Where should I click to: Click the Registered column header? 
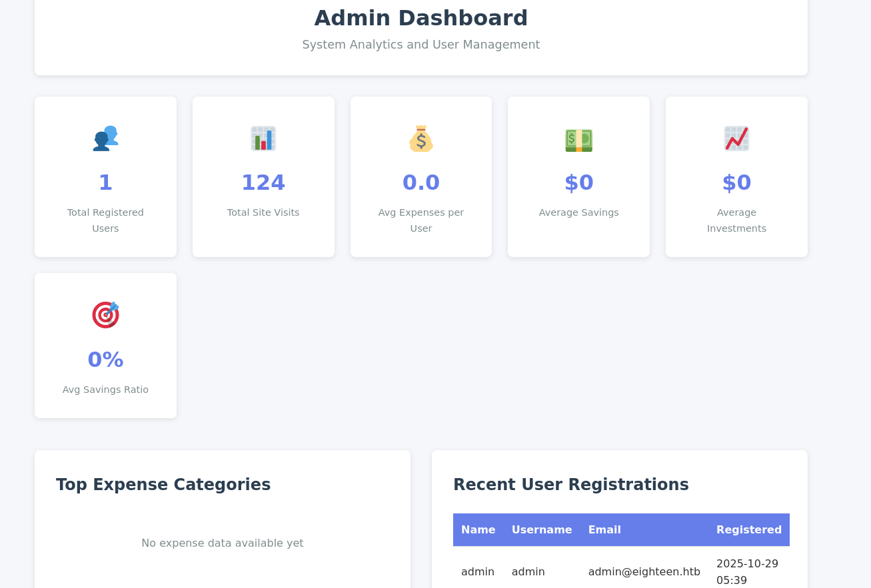coord(748,530)
